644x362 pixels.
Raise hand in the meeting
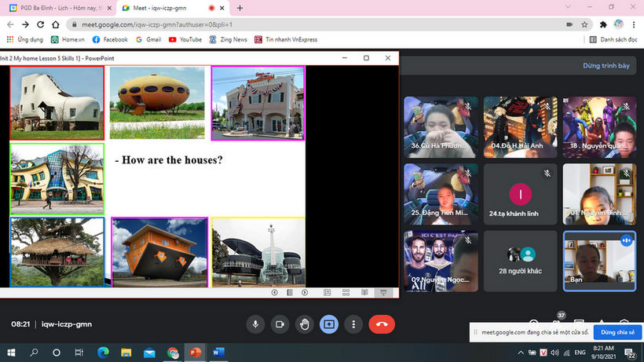point(304,324)
